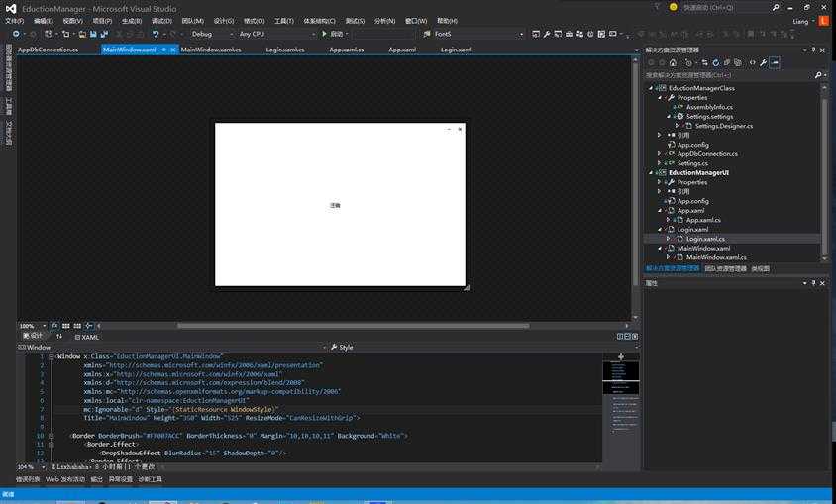Switch to the 设计 design view tab
Image resolution: width=836 pixels, height=504 pixels.
pos(33,336)
